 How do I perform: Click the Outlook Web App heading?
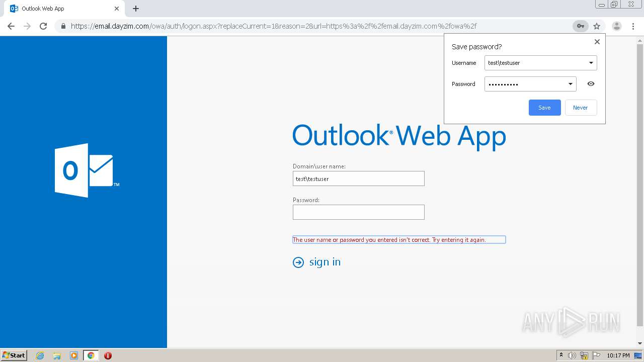click(x=399, y=136)
